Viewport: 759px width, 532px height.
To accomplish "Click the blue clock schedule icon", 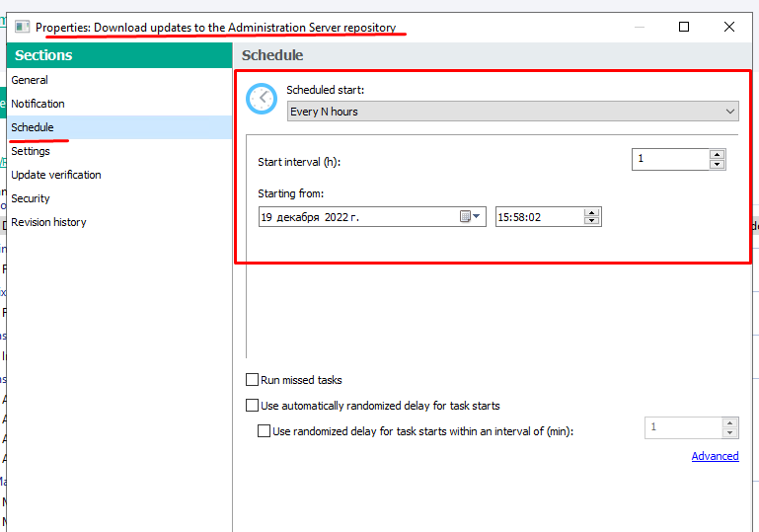I will [x=262, y=99].
